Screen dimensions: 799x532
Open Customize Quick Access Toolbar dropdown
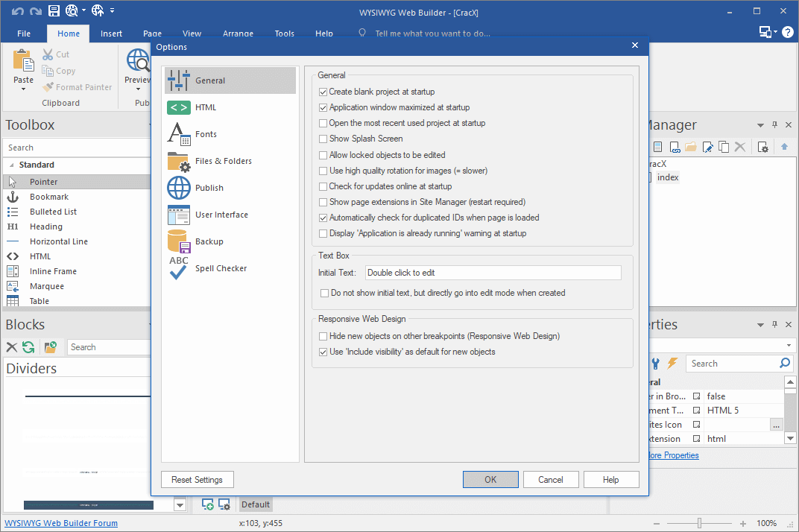[112, 10]
